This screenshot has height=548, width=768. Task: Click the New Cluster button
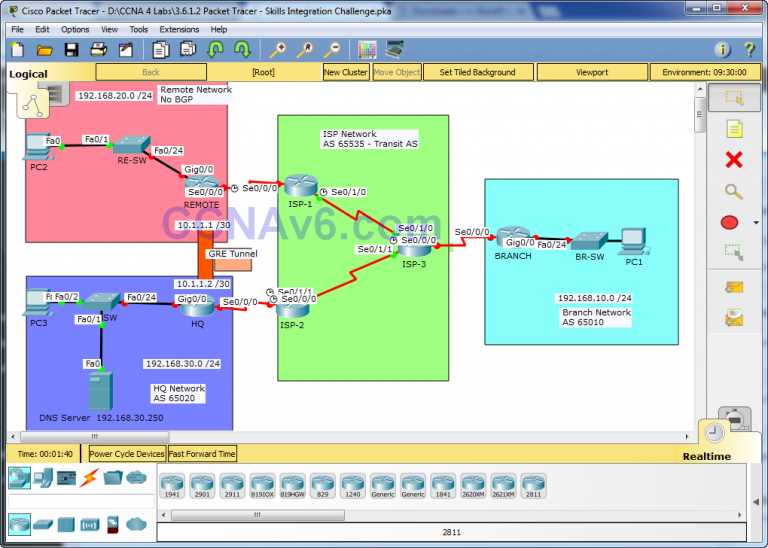coord(345,72)
